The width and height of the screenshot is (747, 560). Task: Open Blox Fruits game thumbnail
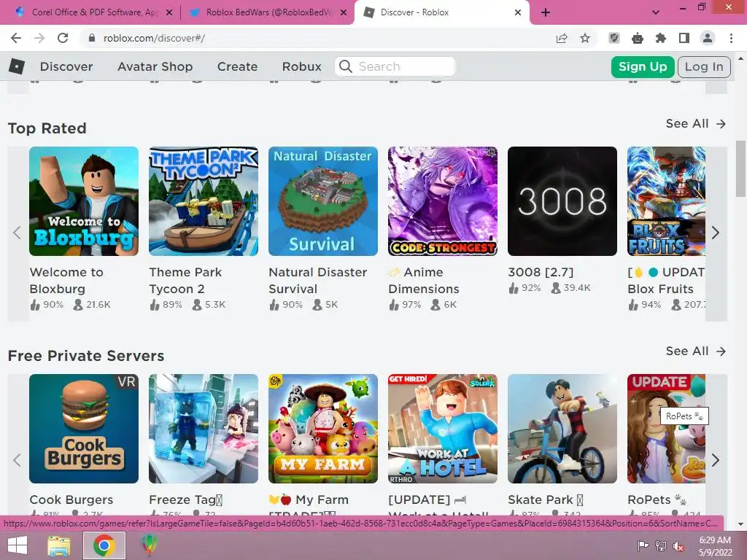[x=667, y=201]
